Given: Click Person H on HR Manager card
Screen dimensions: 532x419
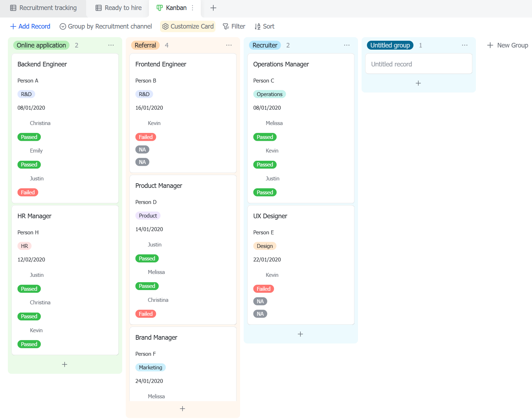Looking at the screenshot, I should (28, 233).
